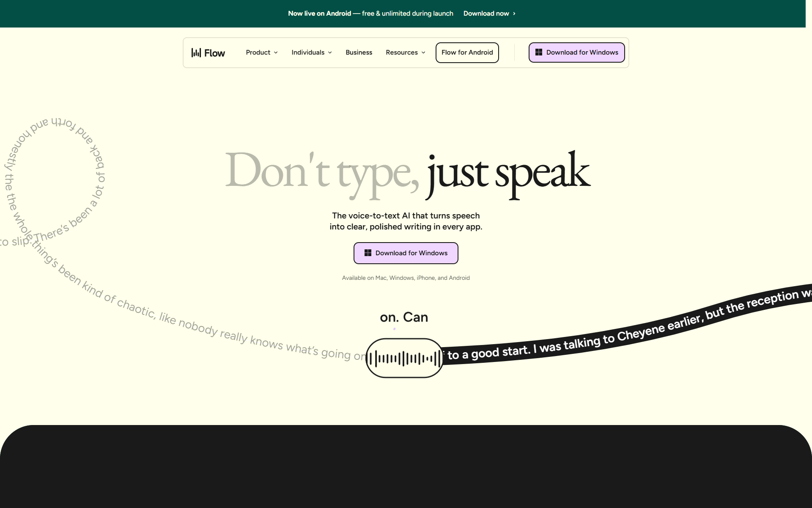Viewport: 812px width, 508px height.
Task: Expand the Resources dropdown
Action: click(x=401, y=52)
